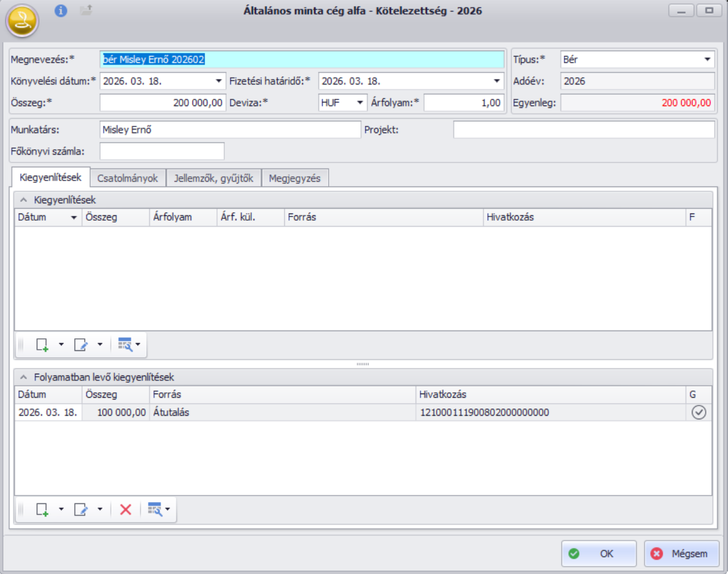Open the Könyvelési dátum date picker
Screen dimensions: 728x574
pos(218,82)
